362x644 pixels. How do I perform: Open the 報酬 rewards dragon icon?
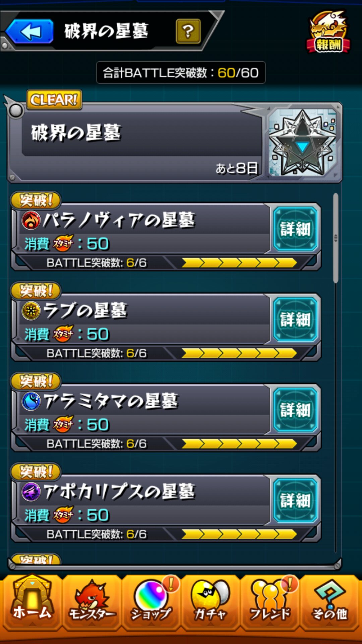(x=328, y=32)
